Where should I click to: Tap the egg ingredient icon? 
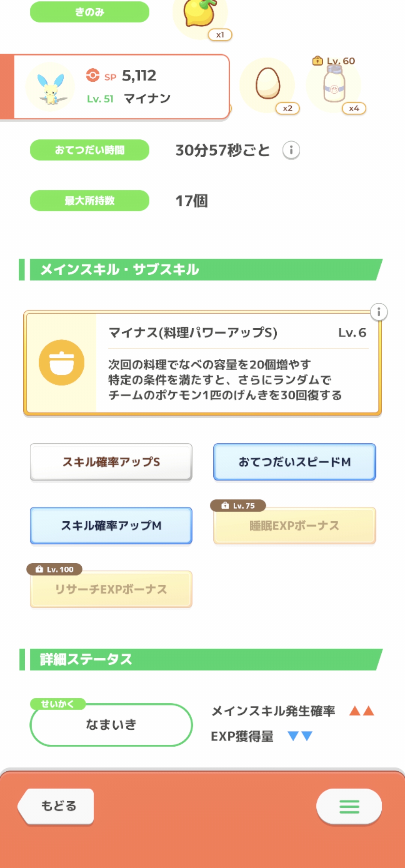tap(268, 84)
